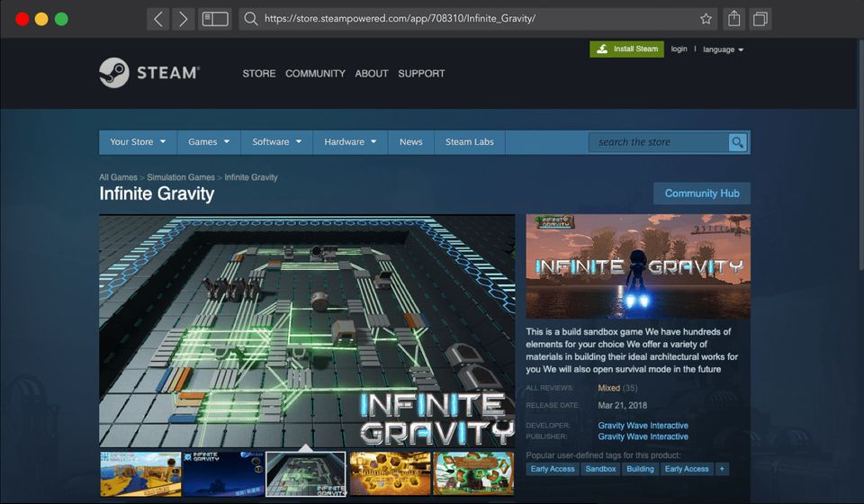This screenshot has height=504, width=864.
Task: Select the first yellow screenshot thumbnail
Action: (x=140, y=473)
